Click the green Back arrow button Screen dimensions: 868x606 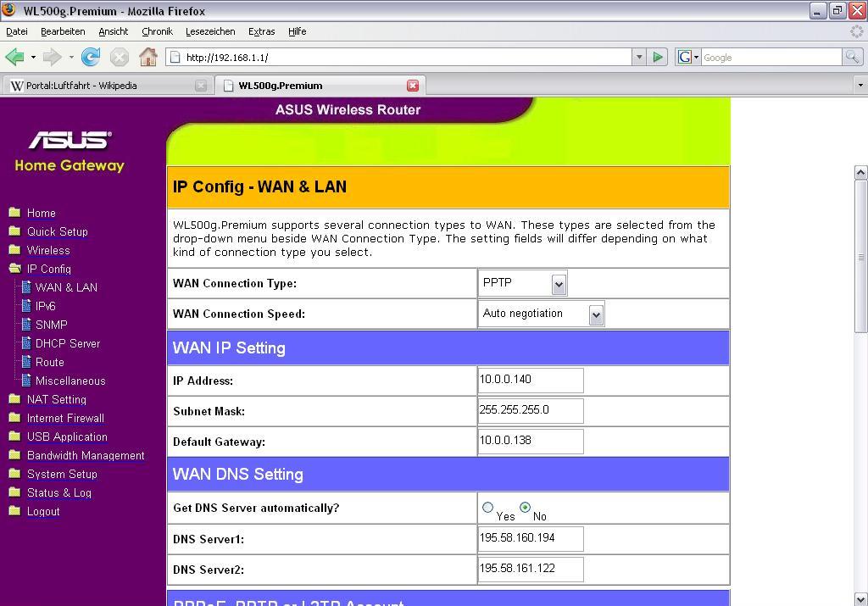(15, 57)
